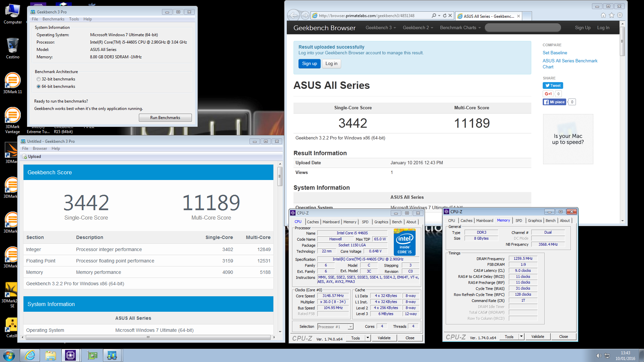Screen dimensions: 644x362
Task: Refresh the Geekbench Browser page
Action: coord(445,15)
